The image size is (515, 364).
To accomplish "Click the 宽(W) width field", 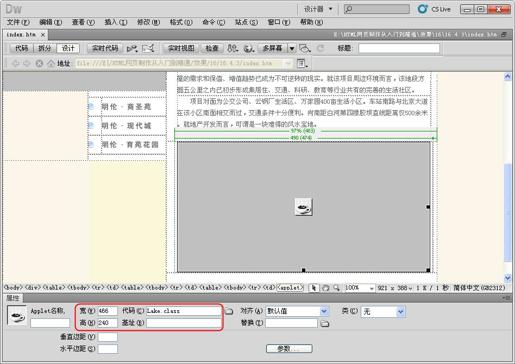I will 107,311.
